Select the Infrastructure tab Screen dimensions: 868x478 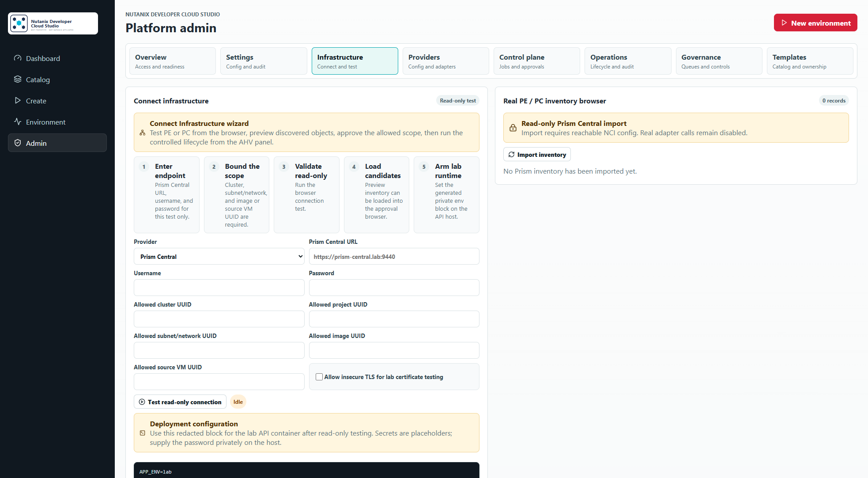click(355, 61)
